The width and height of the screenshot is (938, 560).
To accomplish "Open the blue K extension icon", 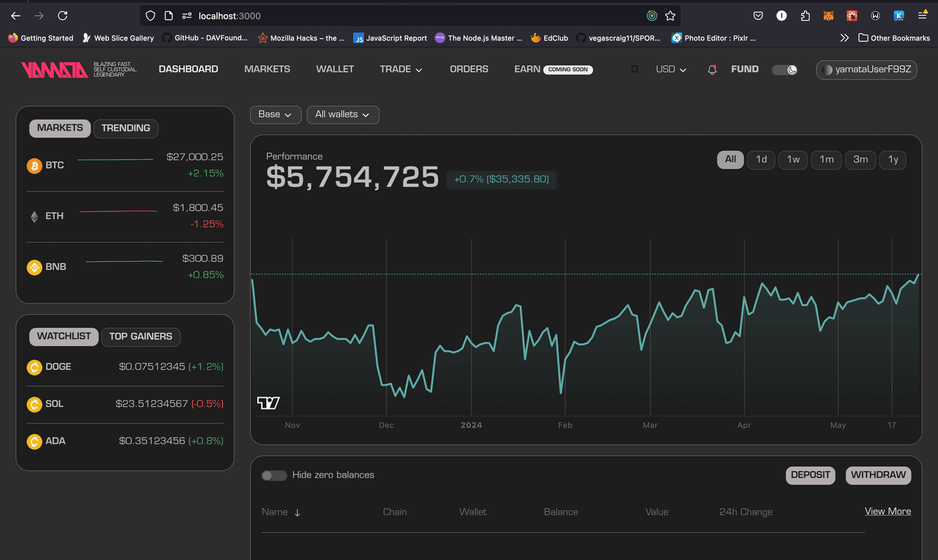I will [899, 16].
